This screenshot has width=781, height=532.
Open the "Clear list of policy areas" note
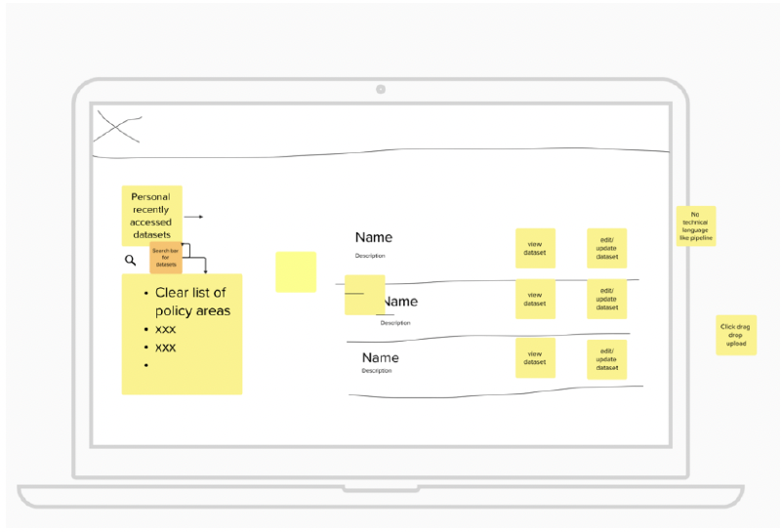[x=182, y=334]
